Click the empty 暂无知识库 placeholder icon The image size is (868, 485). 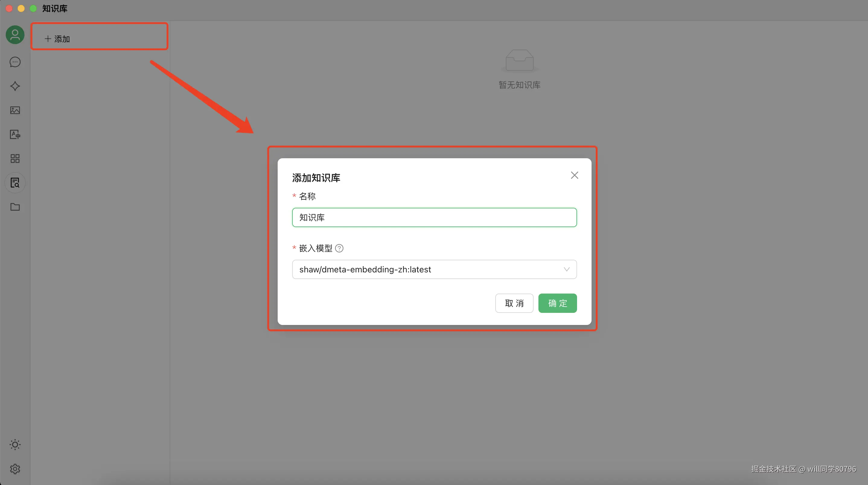519,61
